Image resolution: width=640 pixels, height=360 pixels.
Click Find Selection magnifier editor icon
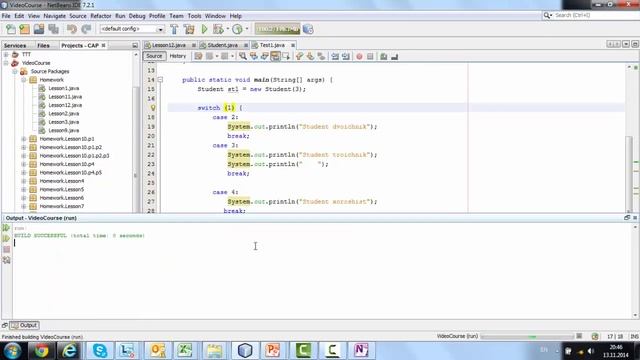click(243, 56)
